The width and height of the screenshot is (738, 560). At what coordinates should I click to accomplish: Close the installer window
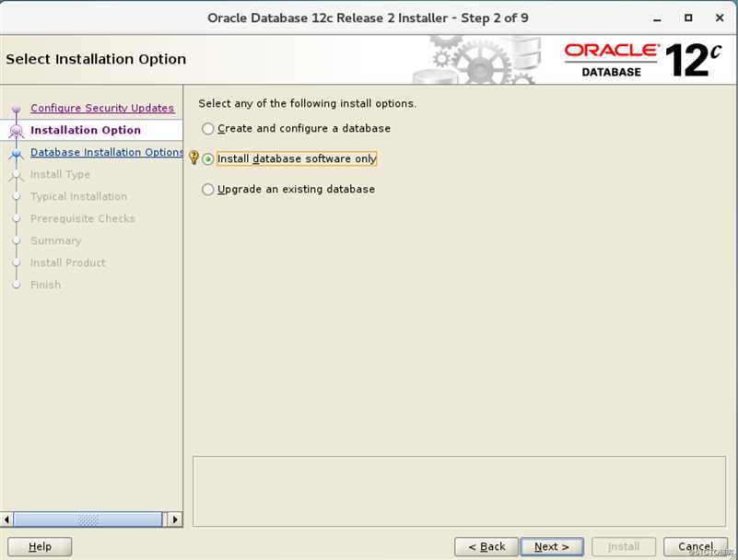720,17
